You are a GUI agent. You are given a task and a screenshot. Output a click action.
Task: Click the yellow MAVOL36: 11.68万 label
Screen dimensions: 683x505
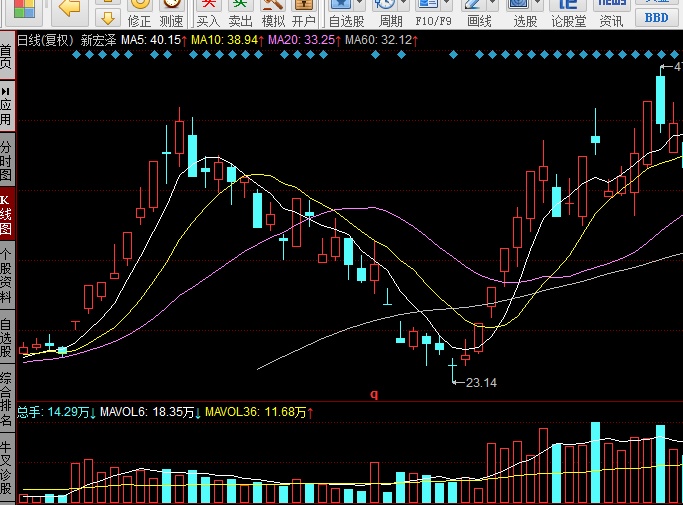(x=256, y=412)
